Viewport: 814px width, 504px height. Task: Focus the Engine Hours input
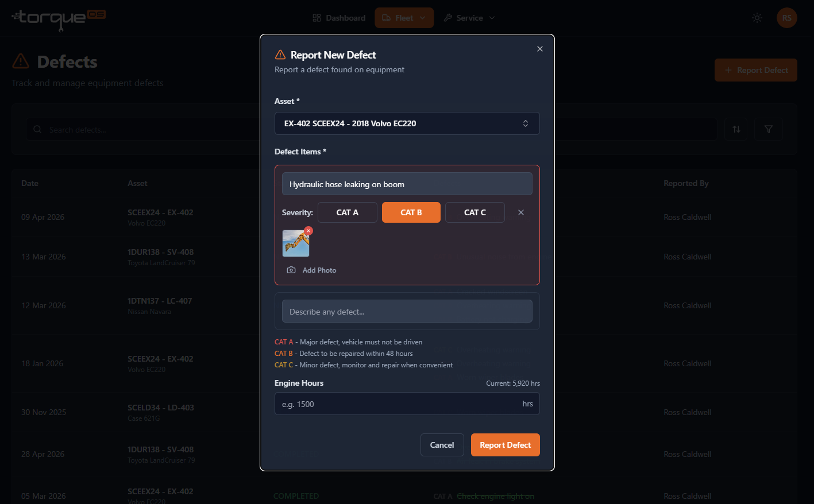pyautogui.click(x=407, y=404)
